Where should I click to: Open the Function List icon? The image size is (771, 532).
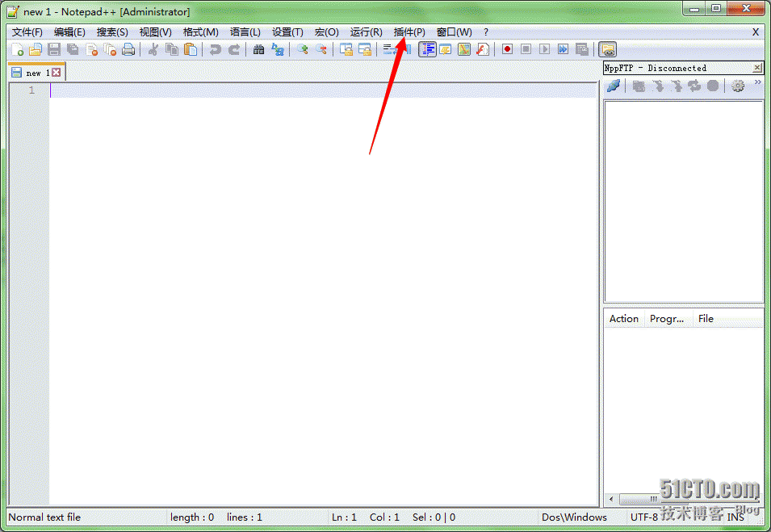point(483,50)
